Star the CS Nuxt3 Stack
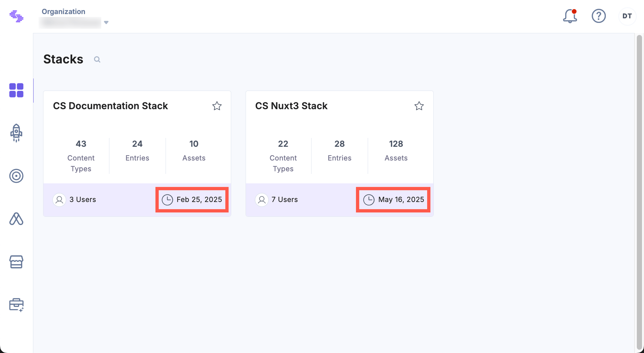644x353 pixels. coord(419,106)
